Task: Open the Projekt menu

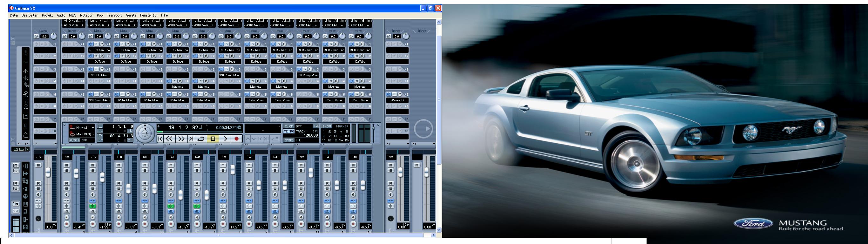Action: [47, 15]
